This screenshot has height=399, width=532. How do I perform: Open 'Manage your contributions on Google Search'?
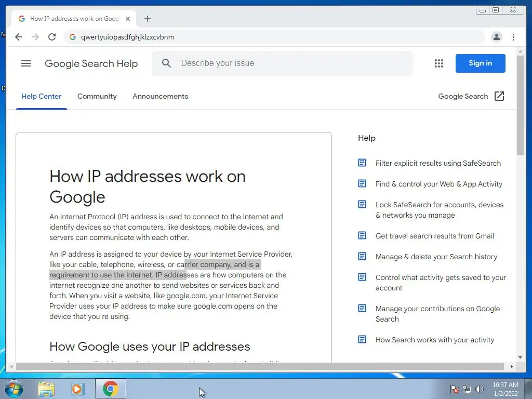coord(437,314)
